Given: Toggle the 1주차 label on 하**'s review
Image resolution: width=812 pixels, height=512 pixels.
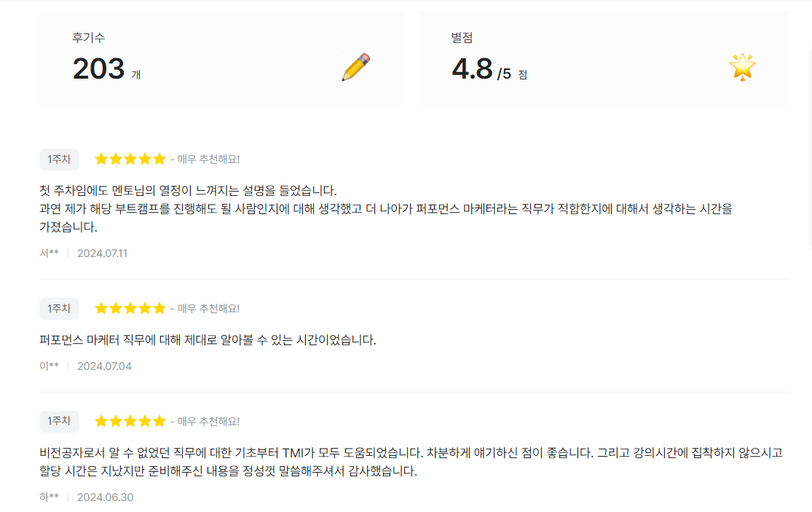Looking at the screenshot, I should pyautogui.click(x=59, y=422).
